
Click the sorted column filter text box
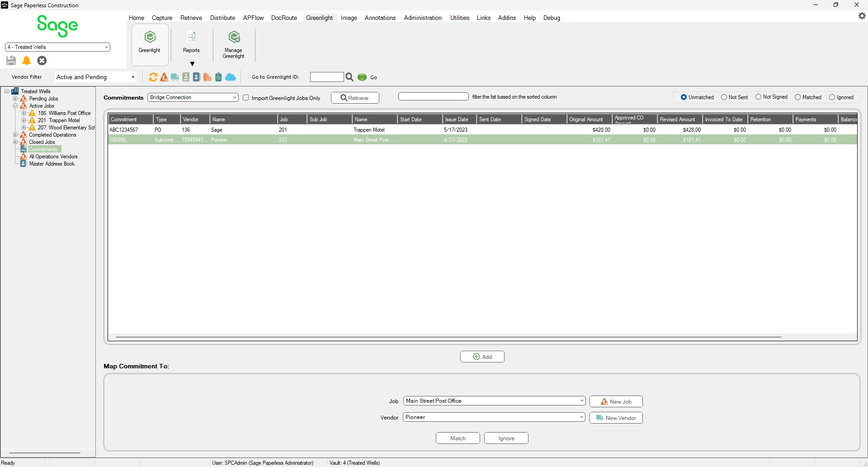click(x=434, y=96)
